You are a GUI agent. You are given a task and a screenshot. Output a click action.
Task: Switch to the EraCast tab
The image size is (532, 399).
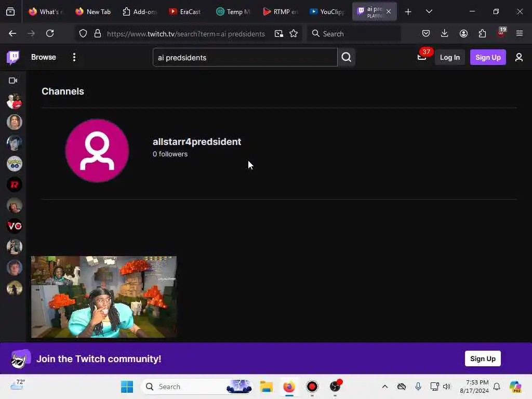tap(185, 12)
